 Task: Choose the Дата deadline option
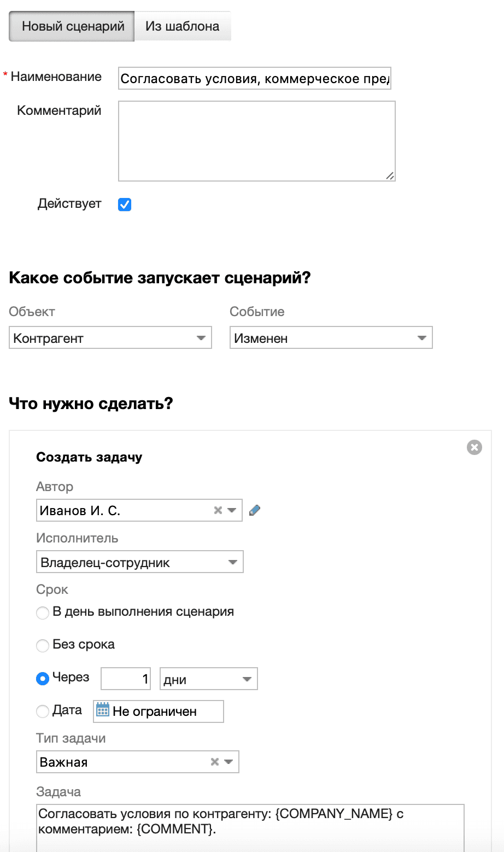click(x=42, y=711)
